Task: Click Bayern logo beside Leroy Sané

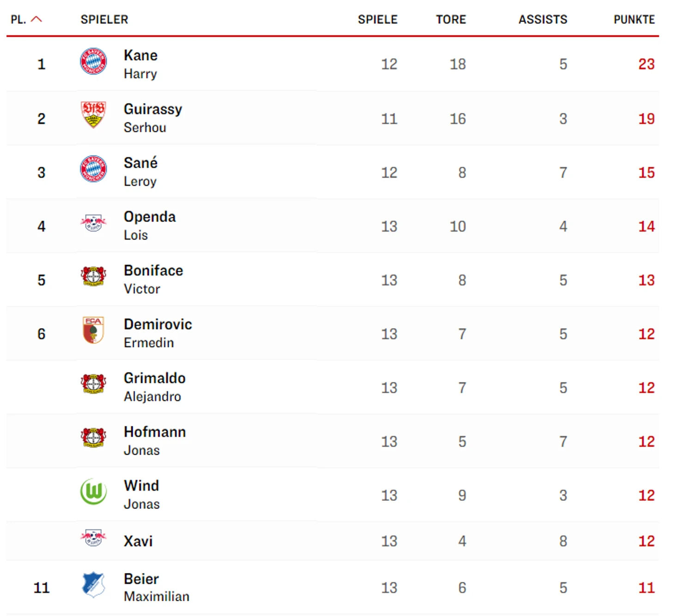Action: tap(93, 169)
